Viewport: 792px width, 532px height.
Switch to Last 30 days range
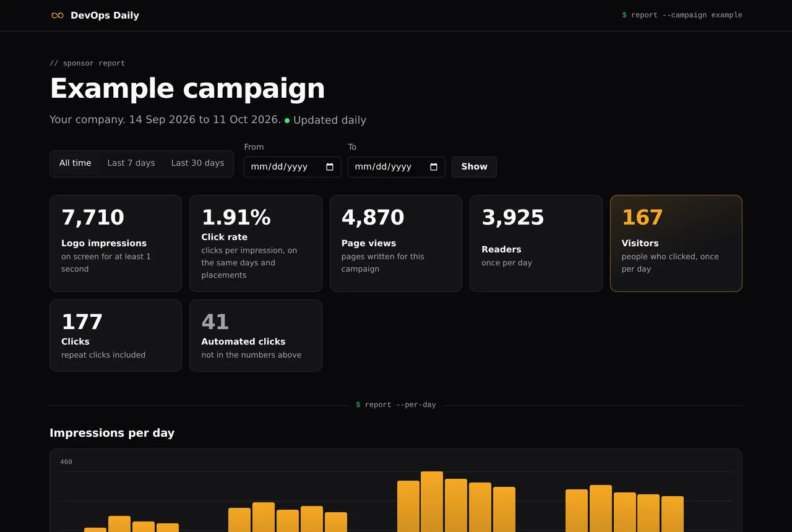coord(197,163)
